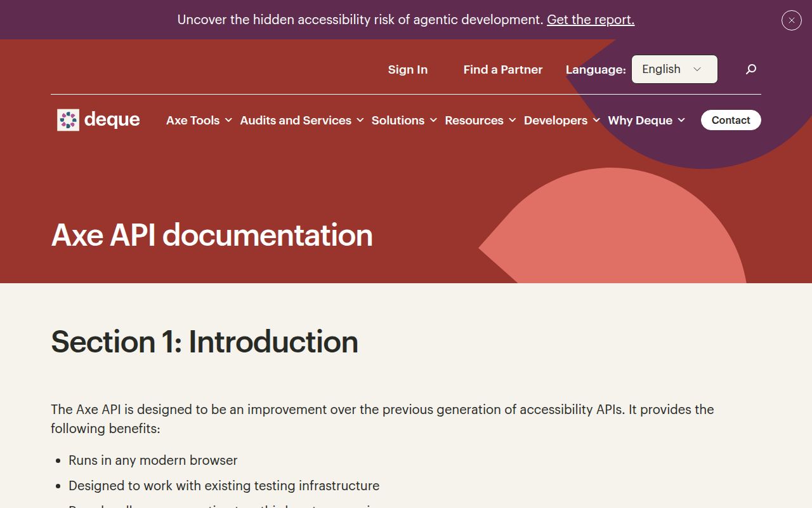The height and width of the screenshot is (508, 812).
Task: Expand the Audits and Services menu
Action: [296, 121]
